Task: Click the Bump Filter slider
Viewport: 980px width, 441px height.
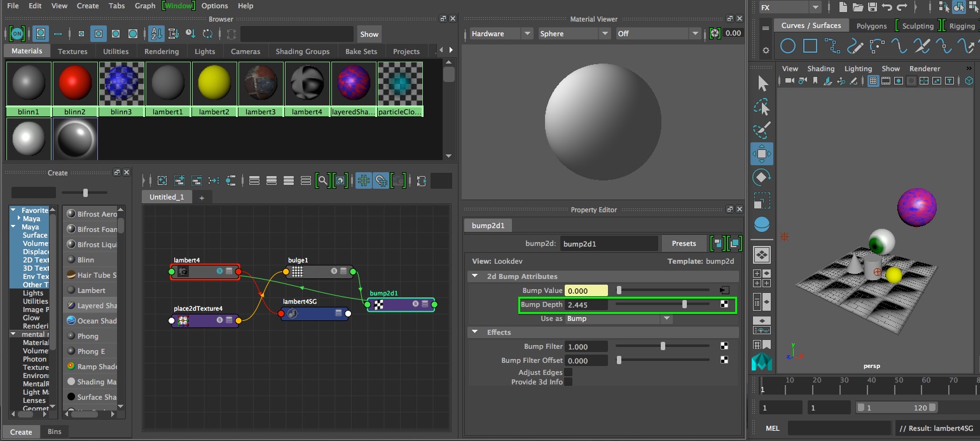Action: 663,346
